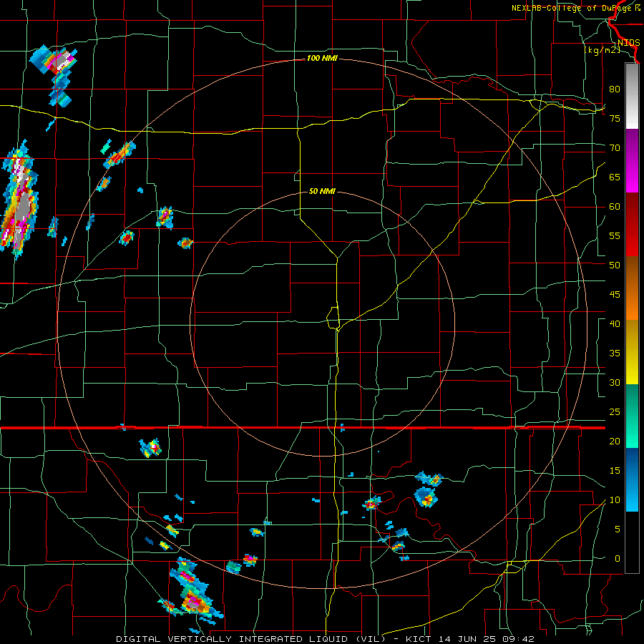
Task: Select the black segment of the color scale
Action: tap(632, 542)
